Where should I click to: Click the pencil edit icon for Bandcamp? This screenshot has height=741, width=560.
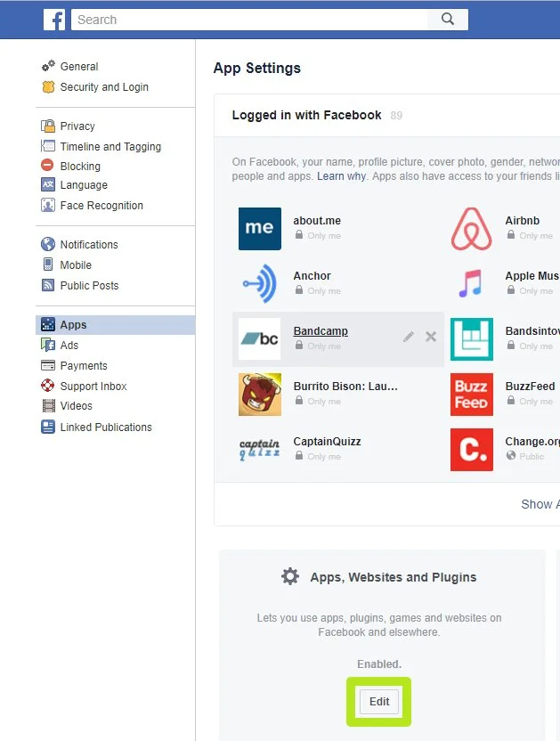pos(409,337)
